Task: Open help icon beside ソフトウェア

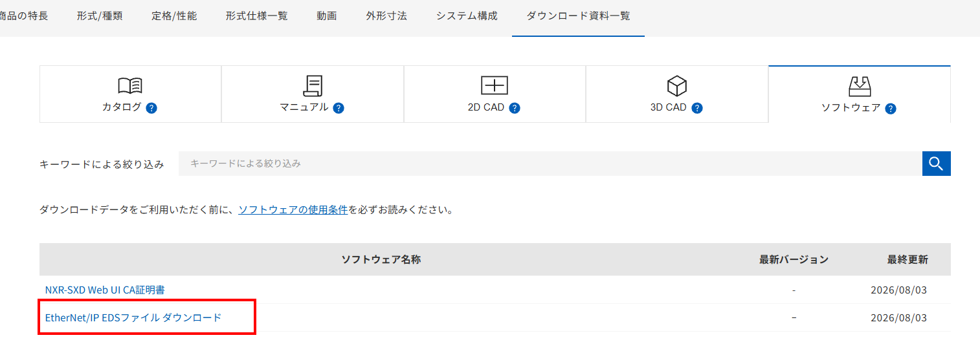Action: 891,109
